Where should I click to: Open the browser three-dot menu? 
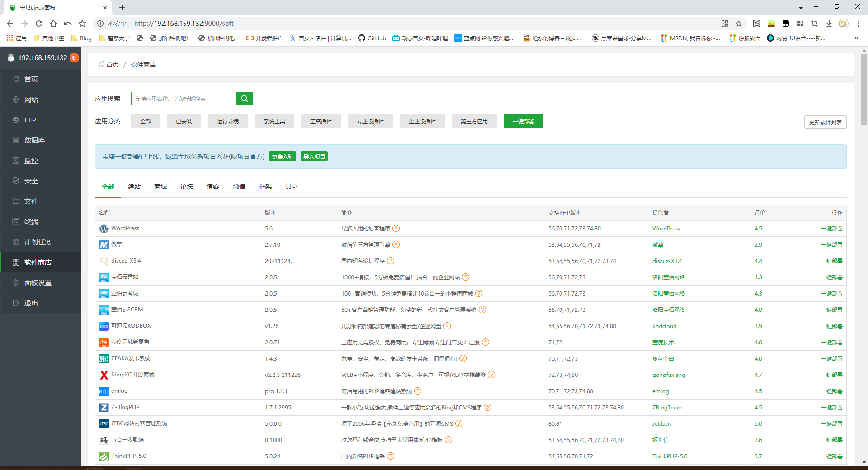[x=858, y=23]
